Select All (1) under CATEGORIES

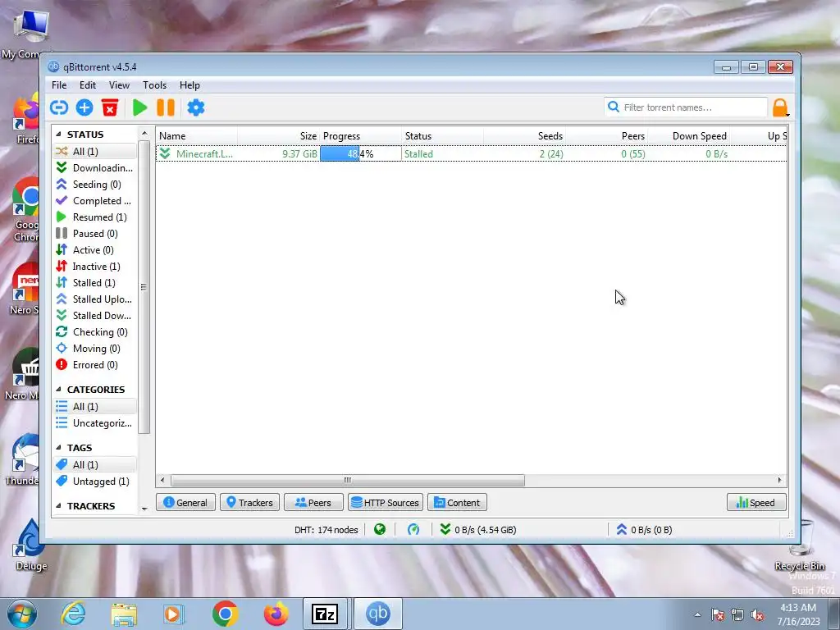pyautogui.click(x=94, y=407)
